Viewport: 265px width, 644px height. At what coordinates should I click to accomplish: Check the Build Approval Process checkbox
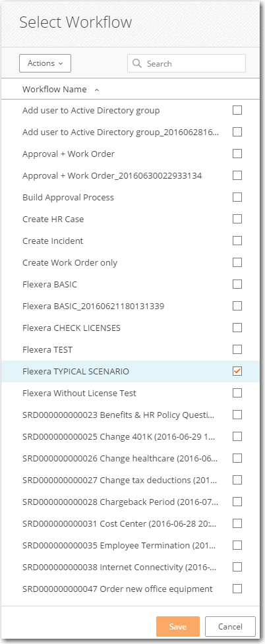(237, 197)
